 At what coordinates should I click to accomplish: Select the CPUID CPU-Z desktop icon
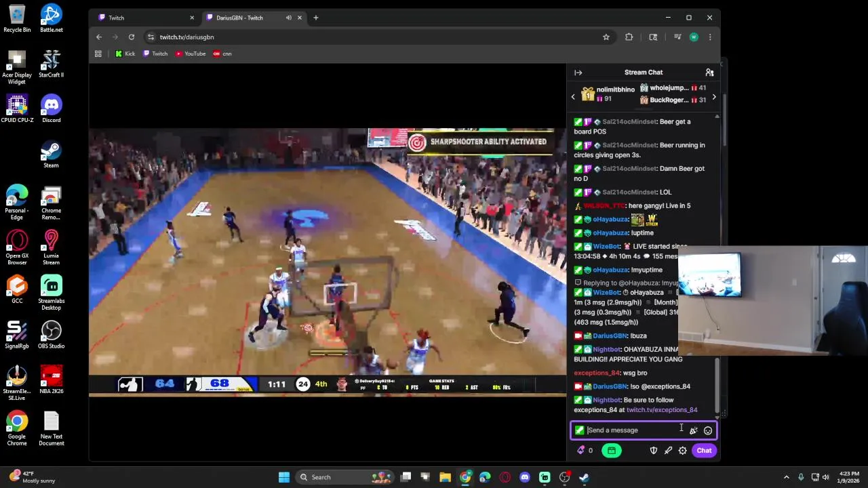[x=17, y=108]
